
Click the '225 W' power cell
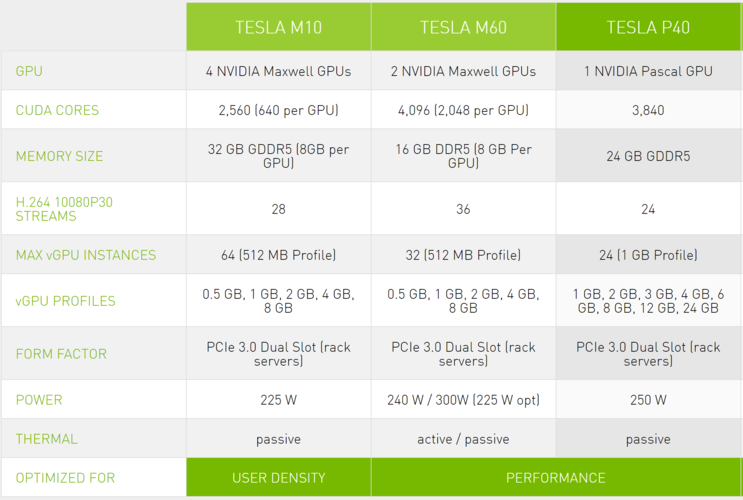pyautogui.click(x=279, y=400)
